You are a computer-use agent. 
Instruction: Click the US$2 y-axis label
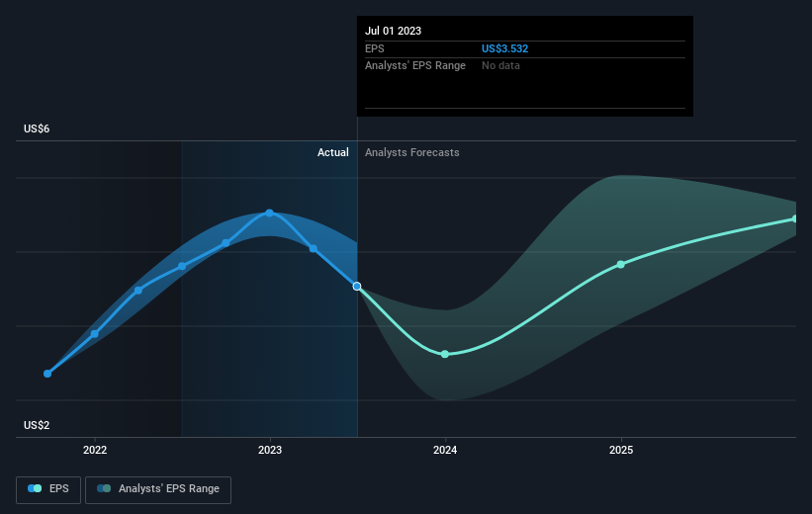(x=37, y=425)
